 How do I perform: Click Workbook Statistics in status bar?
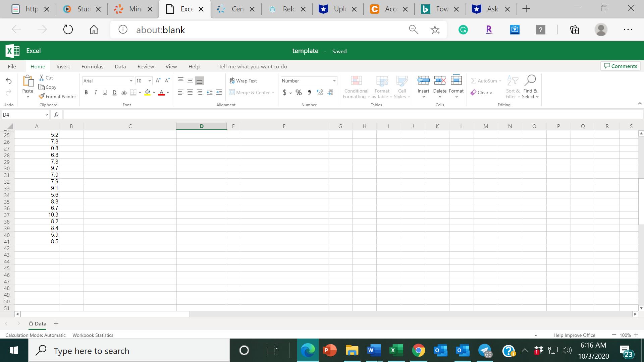pyautogui.click(x=93, y=335)
